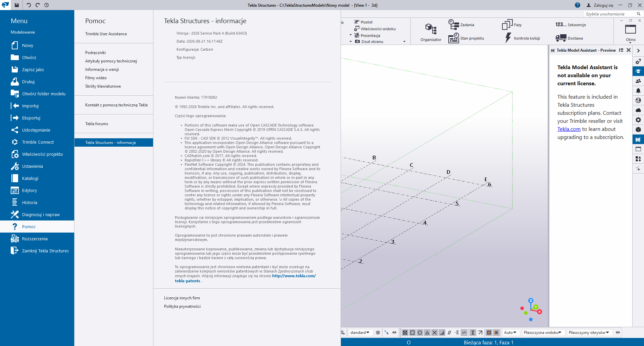Select Otwórz in the Menu

37,57
